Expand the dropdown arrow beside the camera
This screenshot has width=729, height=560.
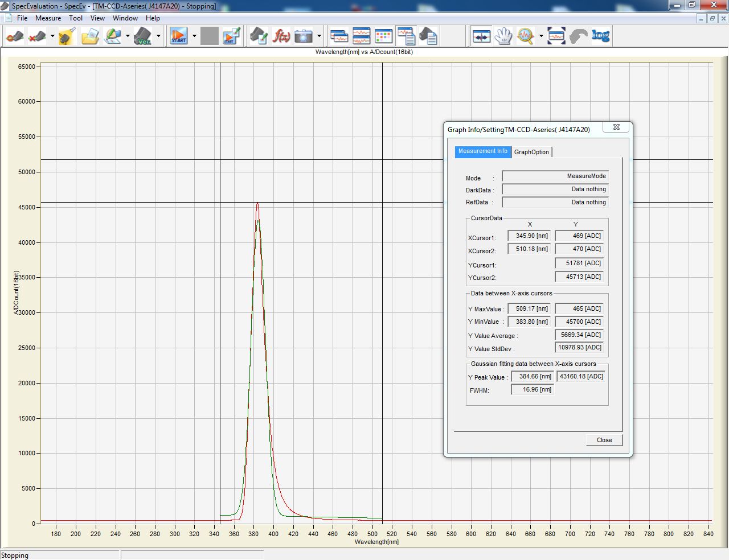coord(319,36)
